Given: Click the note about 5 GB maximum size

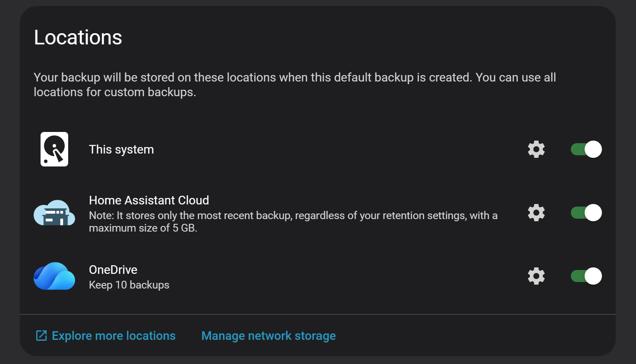Looking at the screenshot, I should click(293, 222).
